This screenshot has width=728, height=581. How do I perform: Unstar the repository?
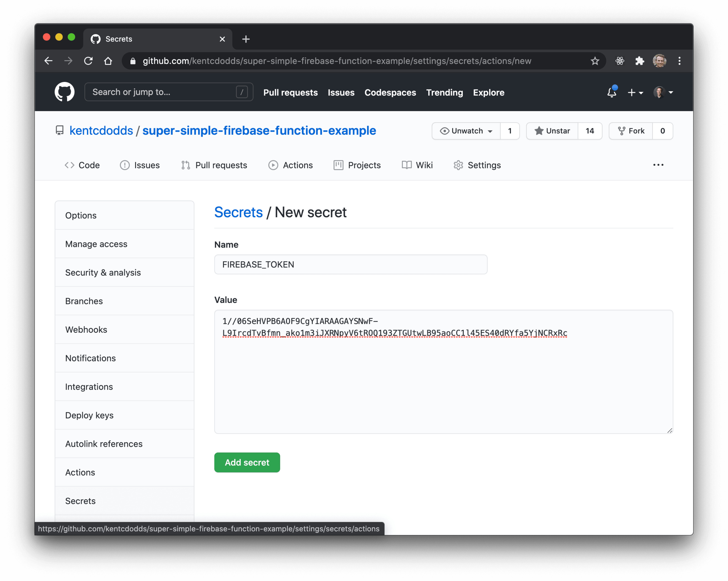click(x=552, y=131)
